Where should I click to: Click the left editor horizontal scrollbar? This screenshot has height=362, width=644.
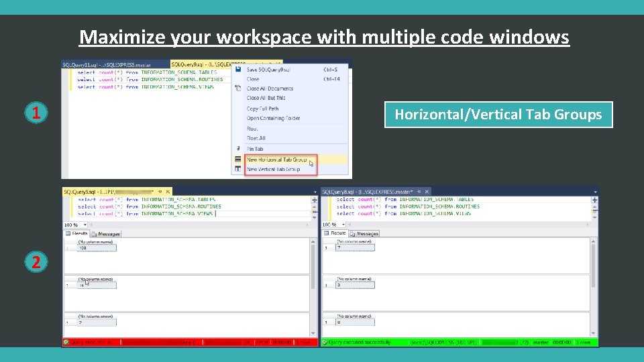click(x=199, y=225)
